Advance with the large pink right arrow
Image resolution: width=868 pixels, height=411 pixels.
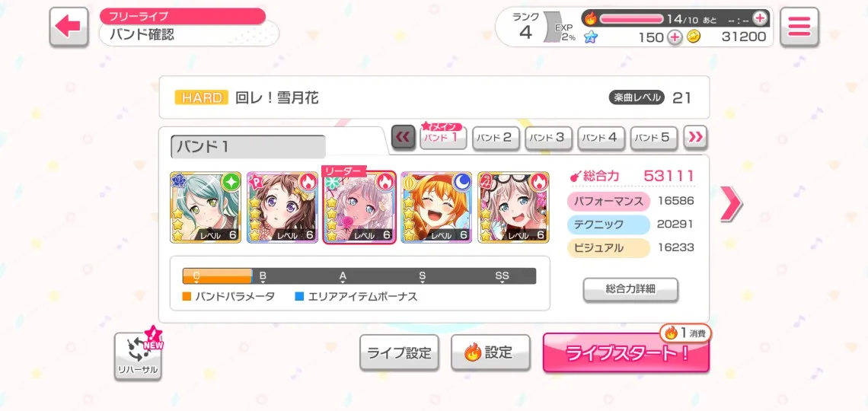tap(731, 203)
